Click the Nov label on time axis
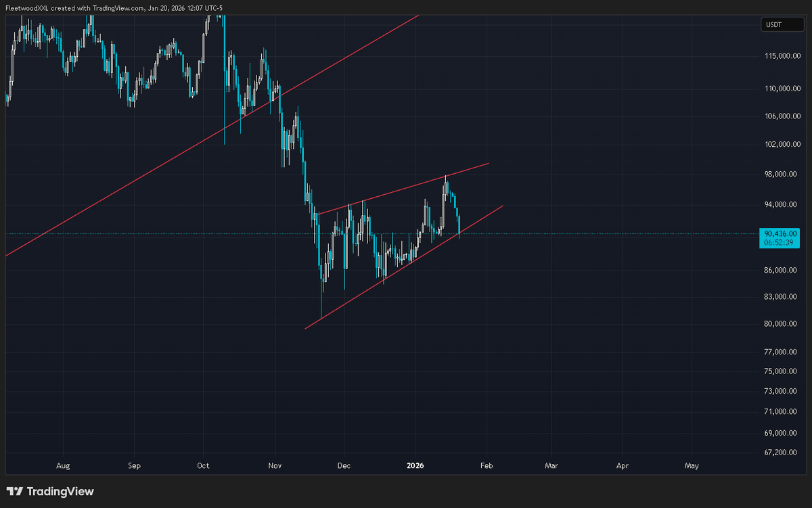This screenshot has width=812, height=508. (275, 465)
